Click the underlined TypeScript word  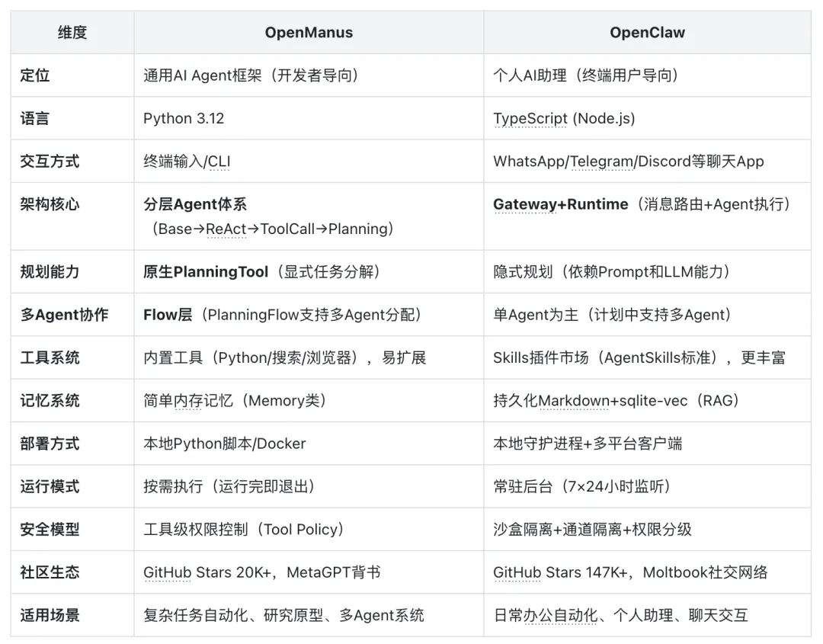530,118
